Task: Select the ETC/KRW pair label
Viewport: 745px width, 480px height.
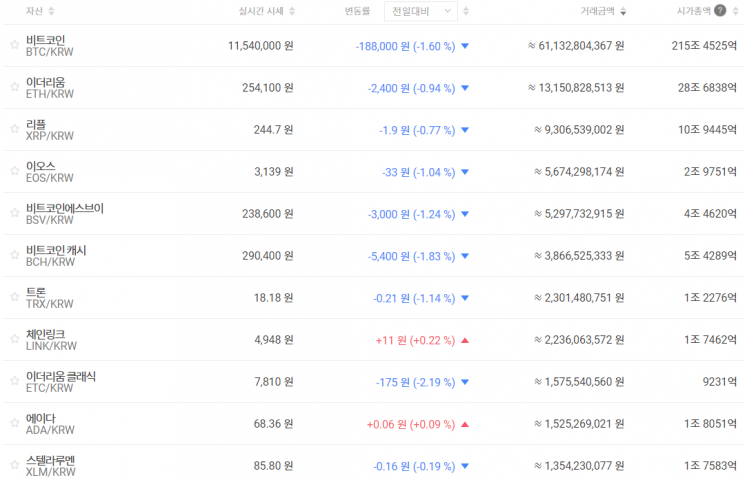Action: (49, 388)
